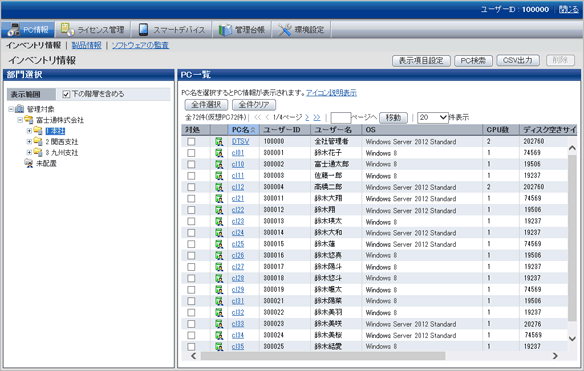Viewport: 584px width, 371px height.
Task: Click the CSV出力 button
Action: coord(518,60)
